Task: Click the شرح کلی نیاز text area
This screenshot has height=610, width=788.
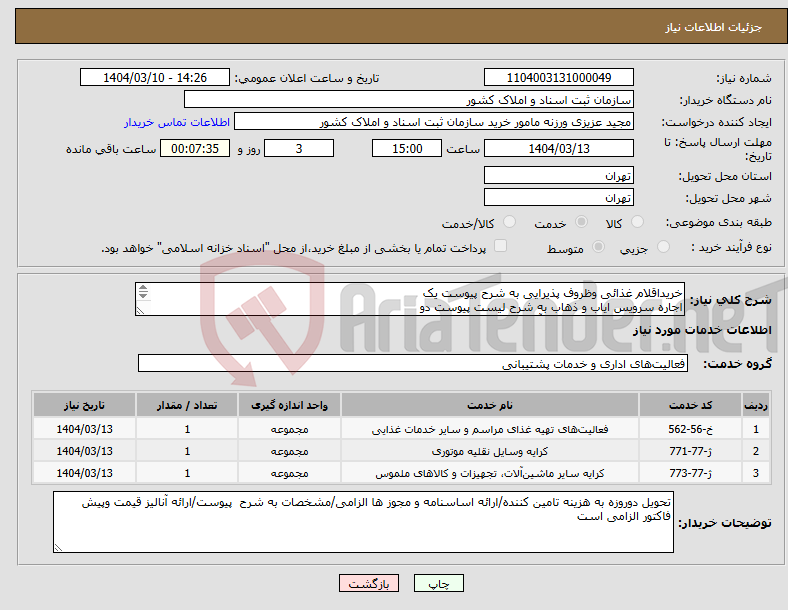Action: (x=410, y=299)
